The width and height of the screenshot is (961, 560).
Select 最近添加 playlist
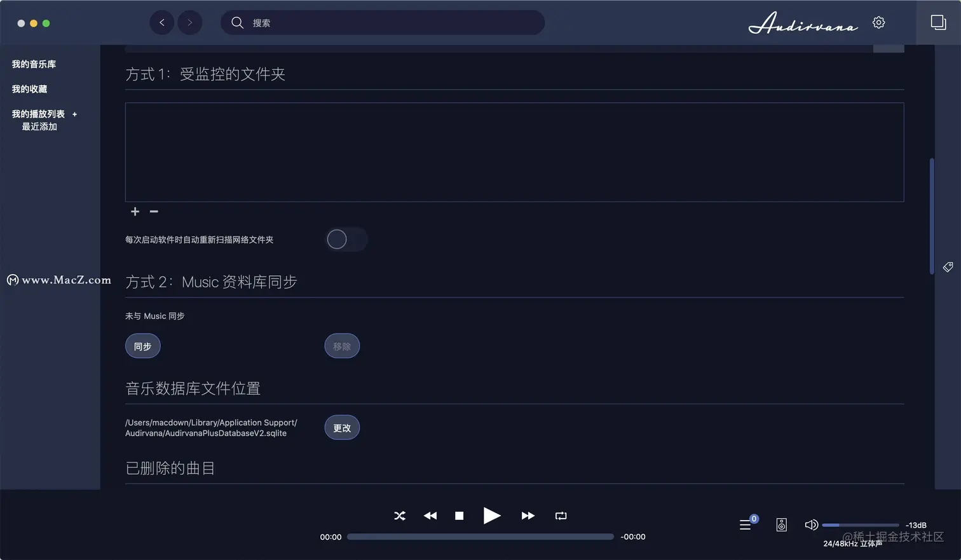[x=39, y=126]
